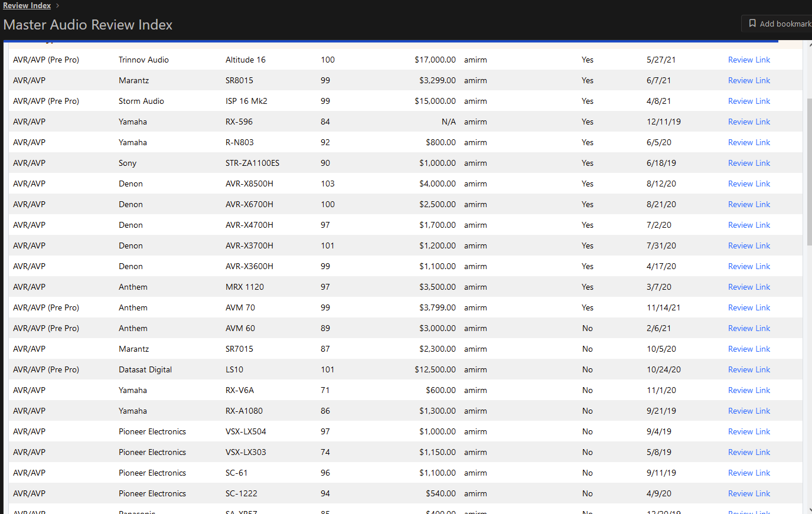Open Review Link for Datasat Digital LS10

749,369
